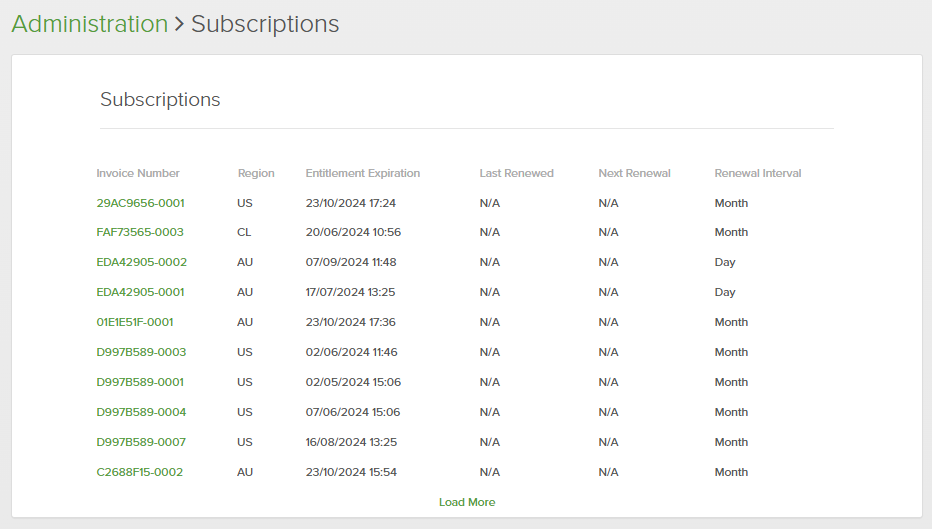Open invoice D997B589-0003

click(141, 352)
